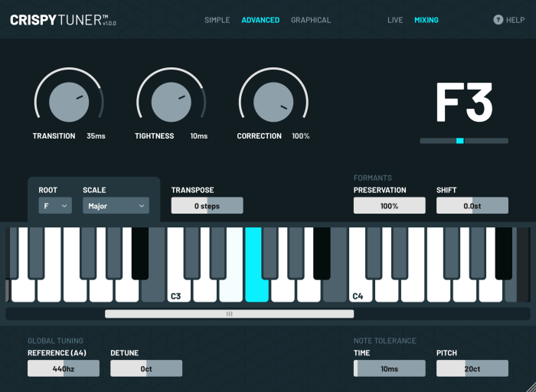
Task: Toggle the D3 white key beside C3
Action: [204, 290]
